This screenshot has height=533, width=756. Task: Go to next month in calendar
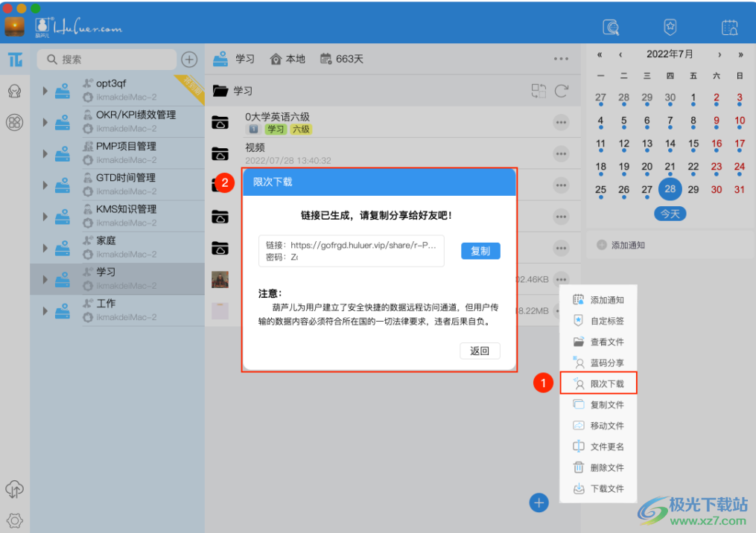click(x=720, y=54)
